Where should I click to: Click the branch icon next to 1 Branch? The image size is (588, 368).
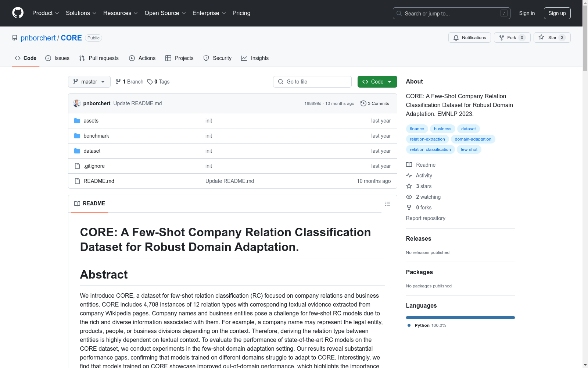click(118, 82)
